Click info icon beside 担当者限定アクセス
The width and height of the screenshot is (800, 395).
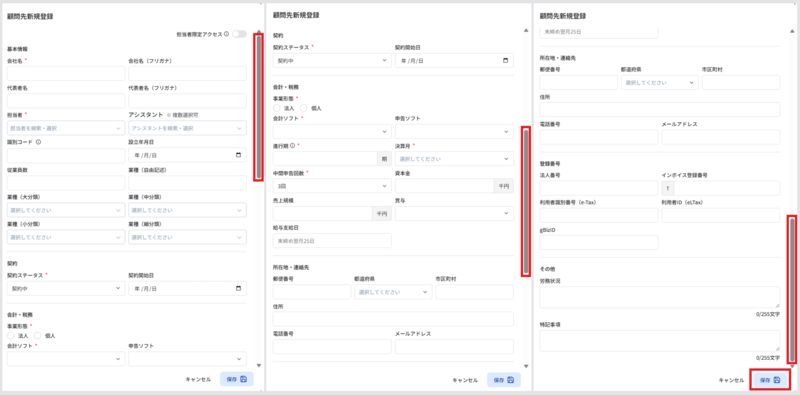pyautogui.click(x=227, y=34)
